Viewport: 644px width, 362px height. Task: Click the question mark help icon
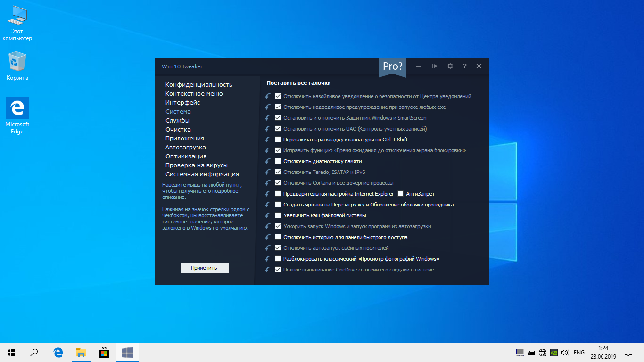pyautogui.click(x=464, y=66)
